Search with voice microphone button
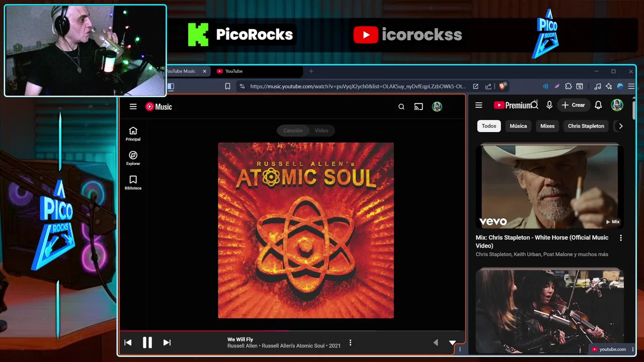The height and width of the screenshot is (362, 644). tap(549, 105)
